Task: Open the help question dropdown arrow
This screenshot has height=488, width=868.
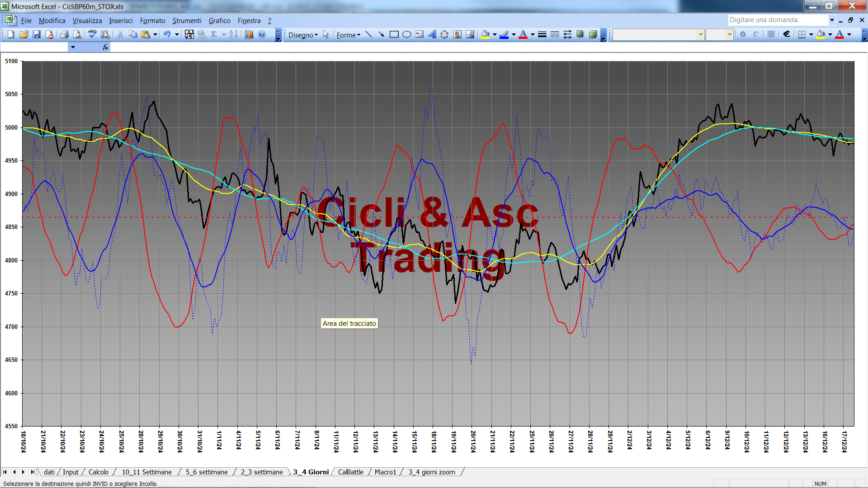Action: 831,20
